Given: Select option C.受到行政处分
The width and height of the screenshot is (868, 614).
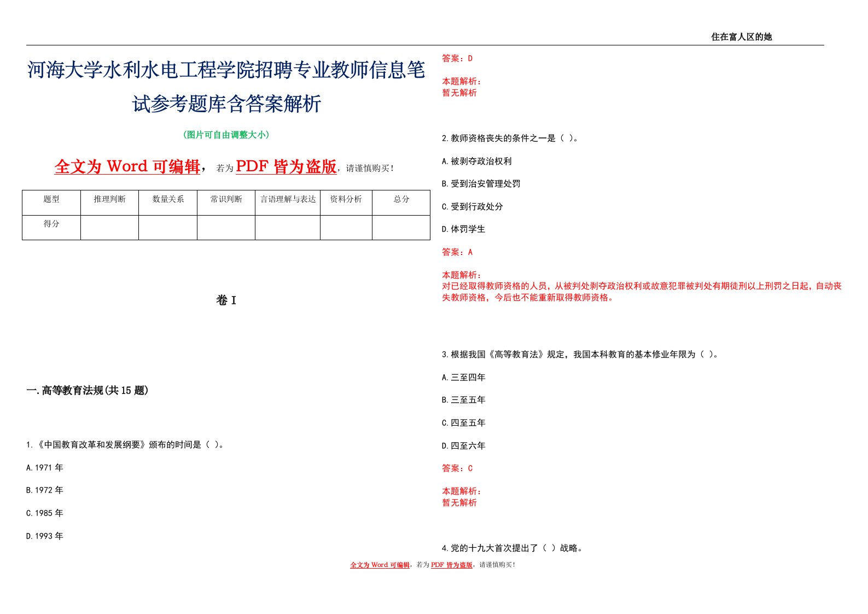Looking at the screenshot, I should point(473,206).
